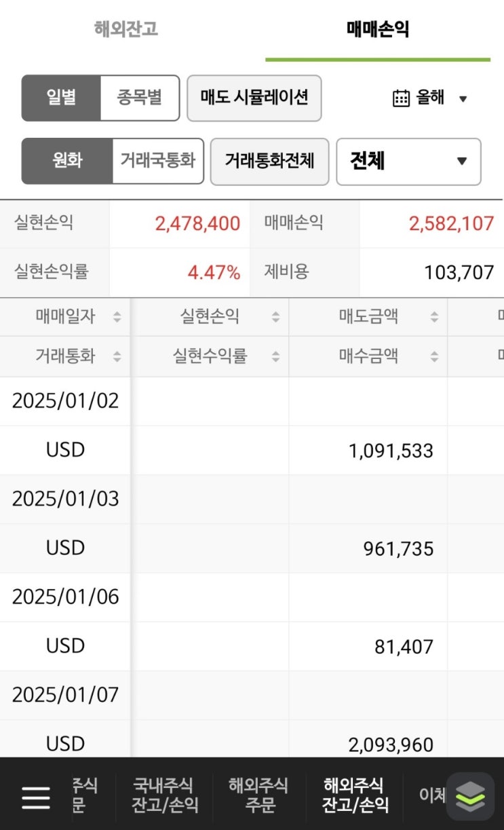The width and height of the screenshot is (504, 830).
Task: Sort by 실현손익 column arrows
Action: pos(275,317)
